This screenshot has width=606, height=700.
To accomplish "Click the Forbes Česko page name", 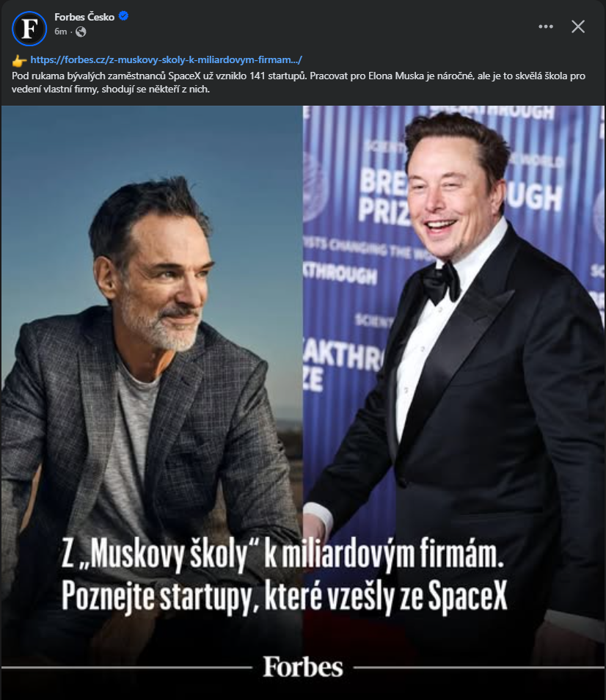I will [x=84, y=17].
